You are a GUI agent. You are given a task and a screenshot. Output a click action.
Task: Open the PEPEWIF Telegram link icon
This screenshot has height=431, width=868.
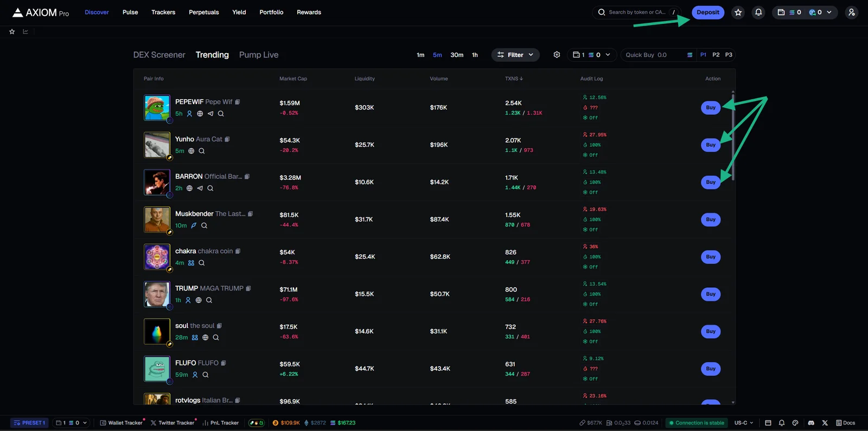point(210,114)
